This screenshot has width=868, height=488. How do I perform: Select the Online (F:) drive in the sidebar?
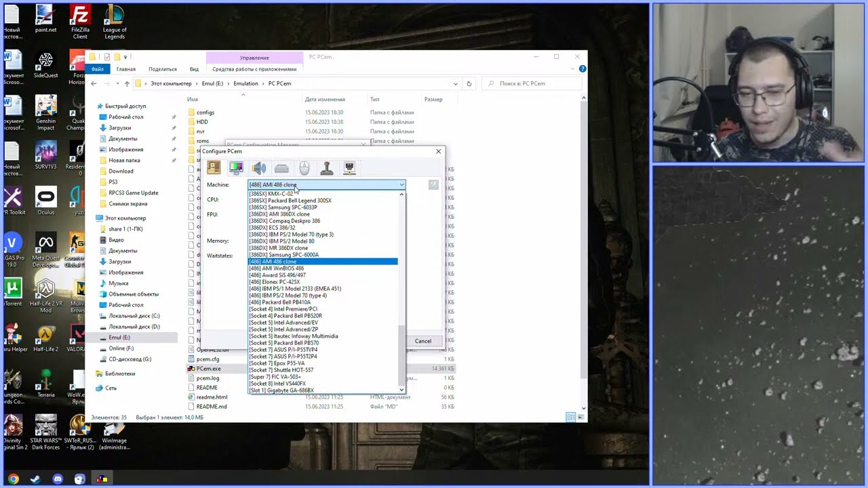[121, 348]
